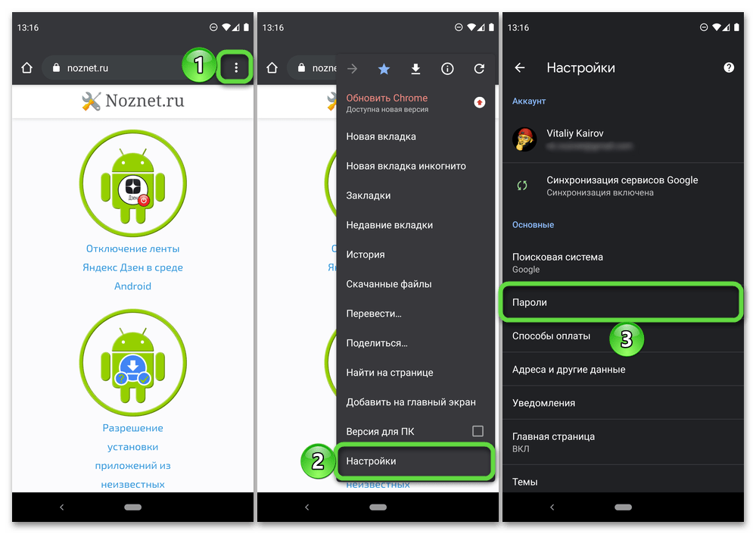The height and width of the screenshot is (534, 756).
Task: Open Главная страница setting showing ВКЛ
Action: point(621,442)
